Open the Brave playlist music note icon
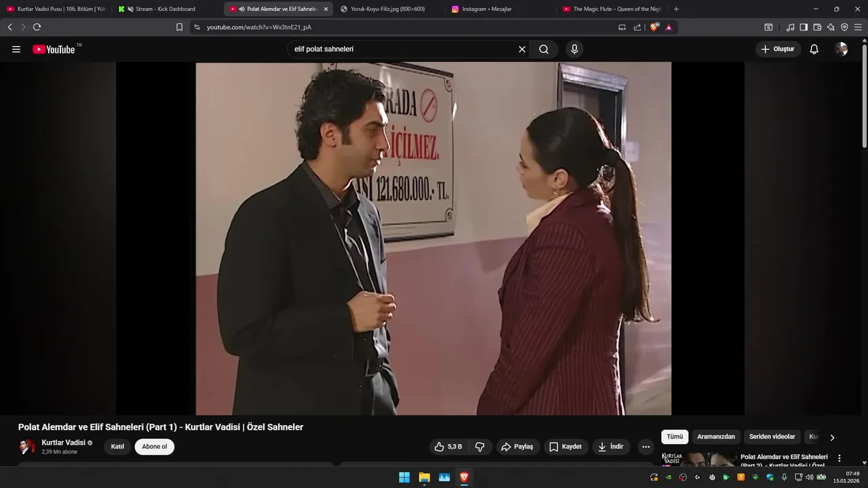This screenshot has height=488, width=868. [x=790, y=27]
